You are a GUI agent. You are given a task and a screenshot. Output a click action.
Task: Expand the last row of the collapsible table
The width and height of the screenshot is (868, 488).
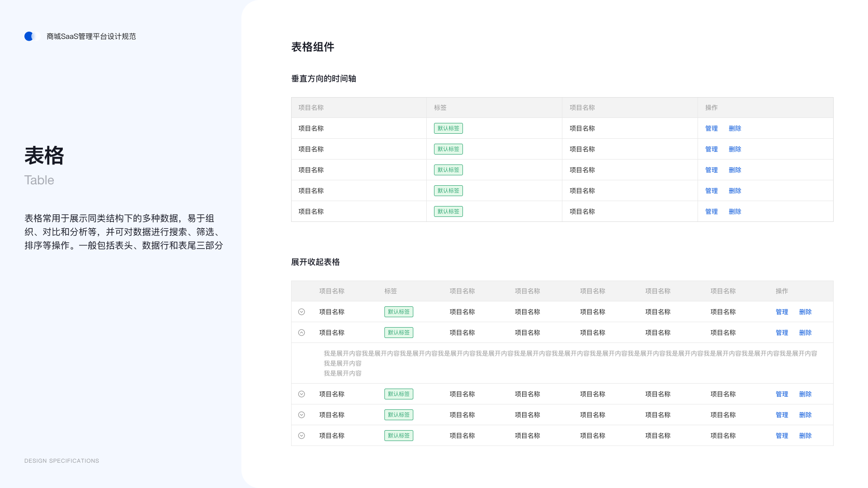[x=301, y=435]
